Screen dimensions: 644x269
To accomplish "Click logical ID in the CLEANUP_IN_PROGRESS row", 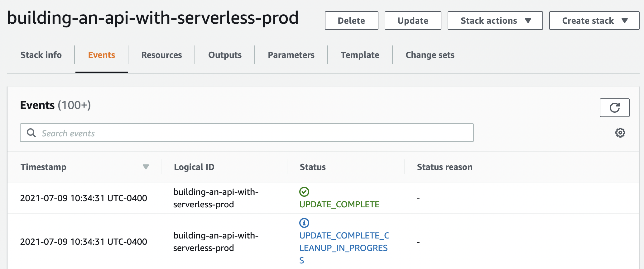I will (x=216, y=242).
